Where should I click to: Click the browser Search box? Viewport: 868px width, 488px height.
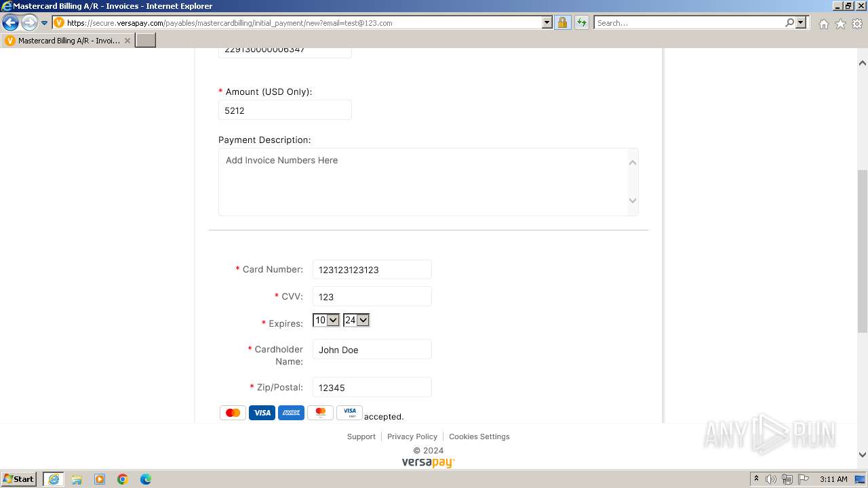point(689,23)
